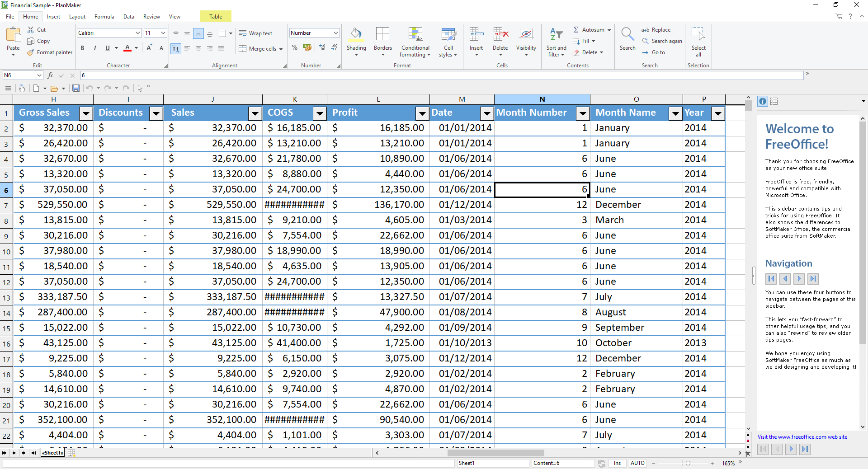Viewport: 868px width, 469px height.
Task: Increase font size with the A+ icon
Action: tap(149, 48)
